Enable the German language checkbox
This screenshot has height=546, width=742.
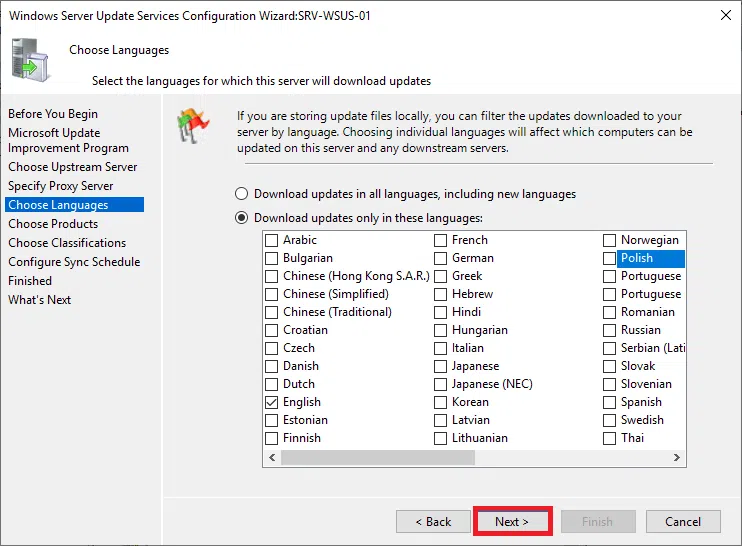coord(441,258)
